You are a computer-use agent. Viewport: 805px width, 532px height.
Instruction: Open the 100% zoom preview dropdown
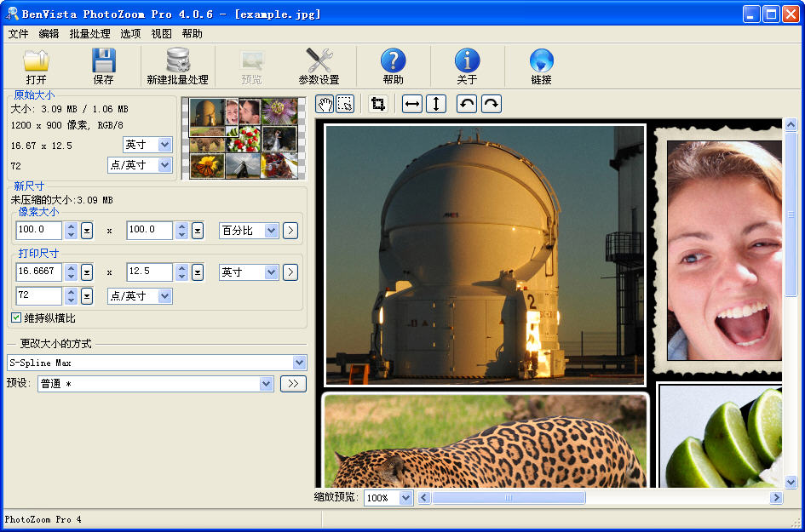[405, 498]
